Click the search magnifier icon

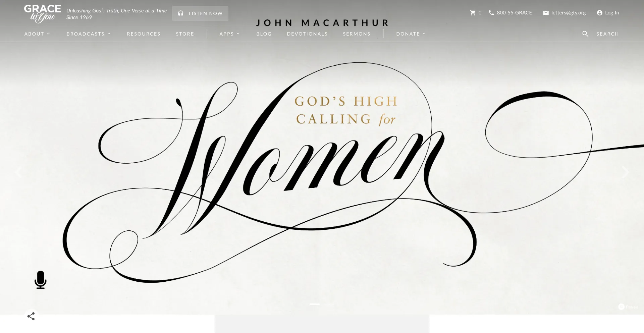pyautogui.click(x=585, y=34)
